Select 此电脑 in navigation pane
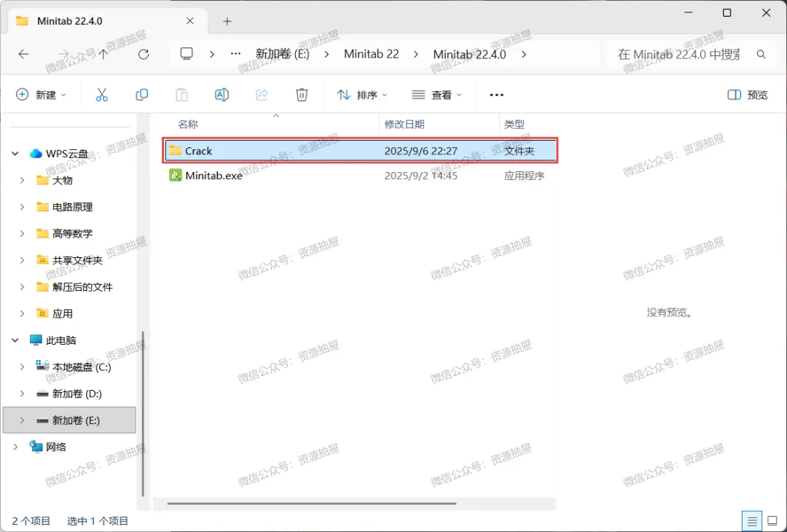This screenshot has width=787, height=532. (60, 340)
